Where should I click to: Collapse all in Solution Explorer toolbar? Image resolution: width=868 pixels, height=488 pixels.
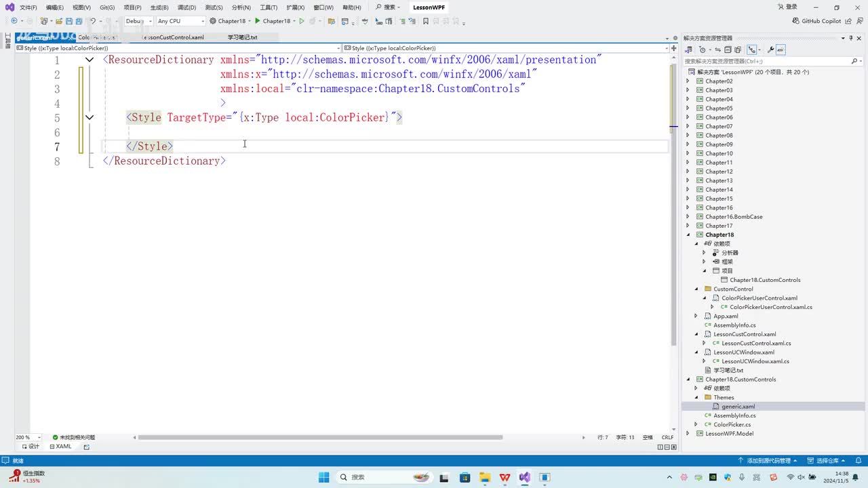coord(728,49)
